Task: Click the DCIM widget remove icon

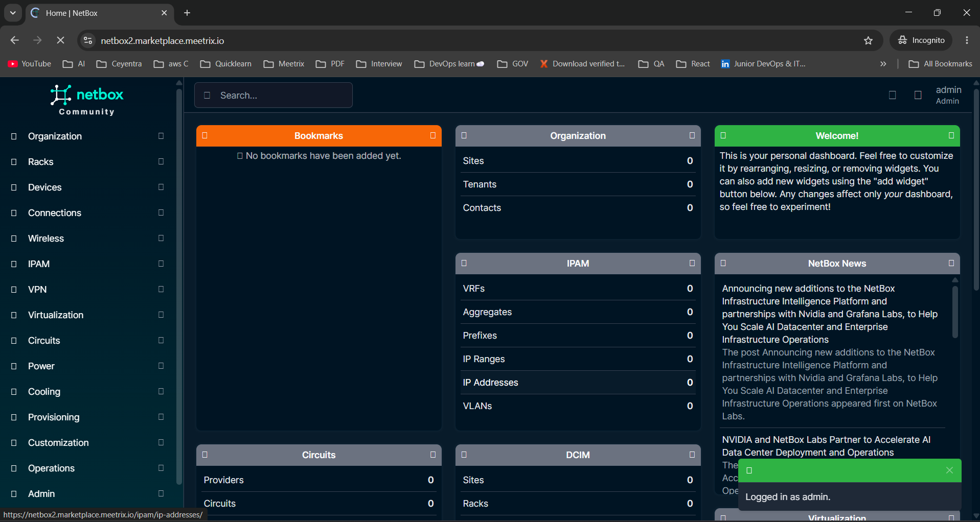Action: (692, 455)
